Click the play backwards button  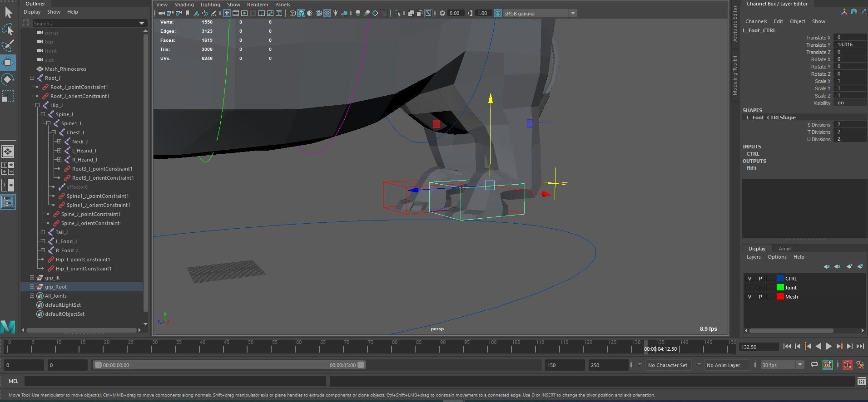tap(818, 346)
